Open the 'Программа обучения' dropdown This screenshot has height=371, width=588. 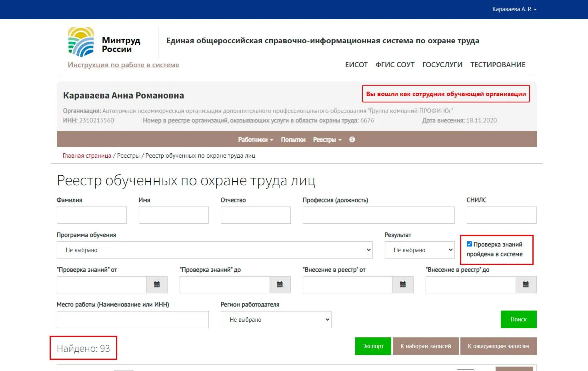[214, 250]
